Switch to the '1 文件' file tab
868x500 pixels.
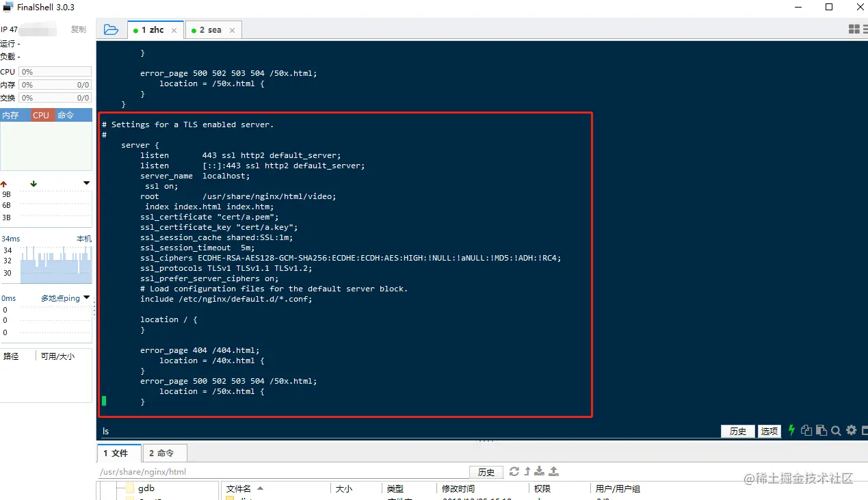[119, 453]
